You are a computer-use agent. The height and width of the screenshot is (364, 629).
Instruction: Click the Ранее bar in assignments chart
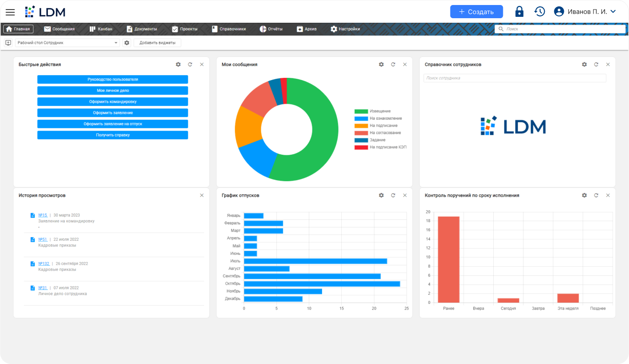click(449, 259)
